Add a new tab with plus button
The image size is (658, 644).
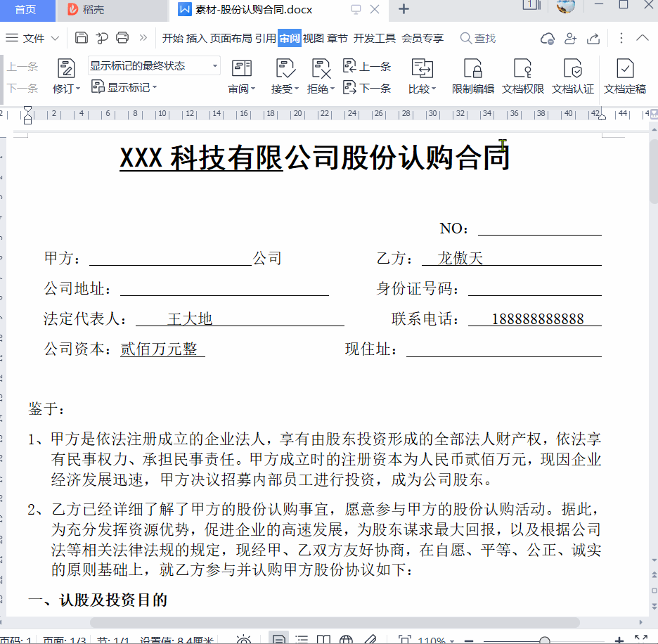coord(404,9)
